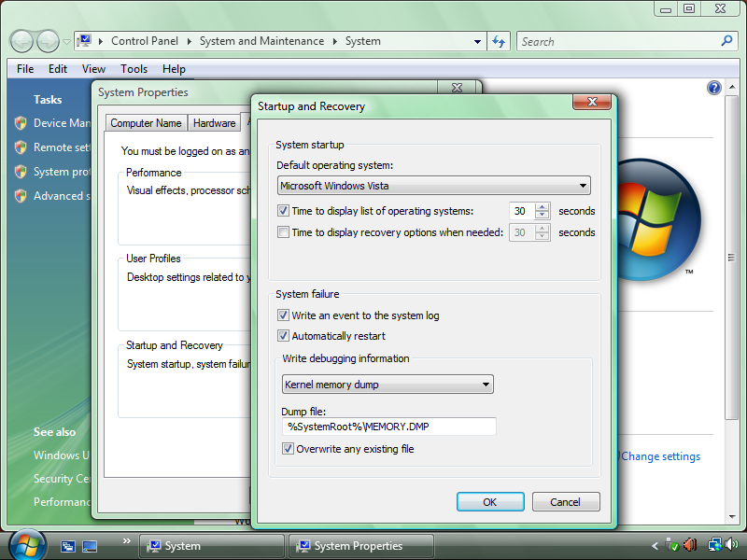Screen dimensions: 747x560
Task: Open the Default operating system dropdown
Action: 433,186
